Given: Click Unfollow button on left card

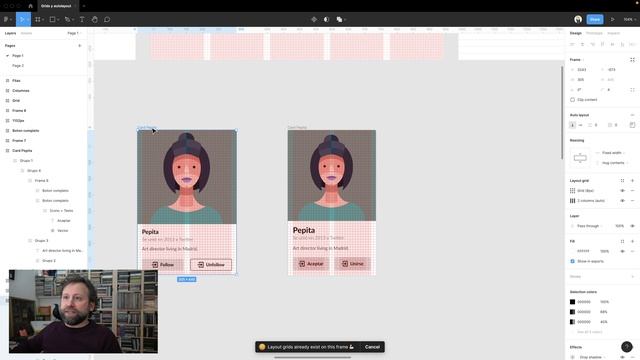Looking at the screenshot, I should click(211, 264).
